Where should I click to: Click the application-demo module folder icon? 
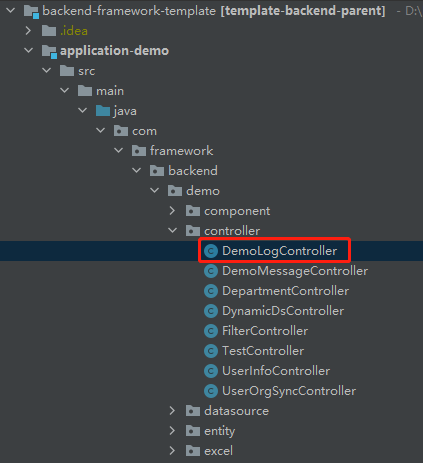(x=49, y=52)
